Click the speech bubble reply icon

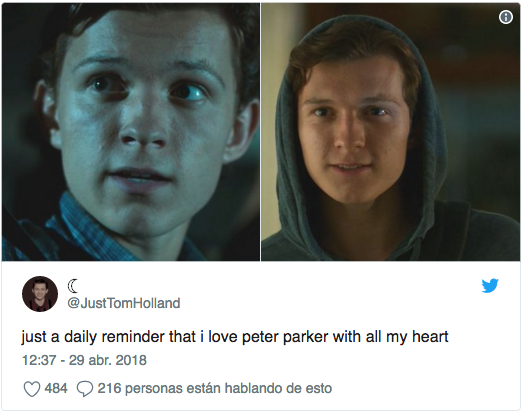85,389
